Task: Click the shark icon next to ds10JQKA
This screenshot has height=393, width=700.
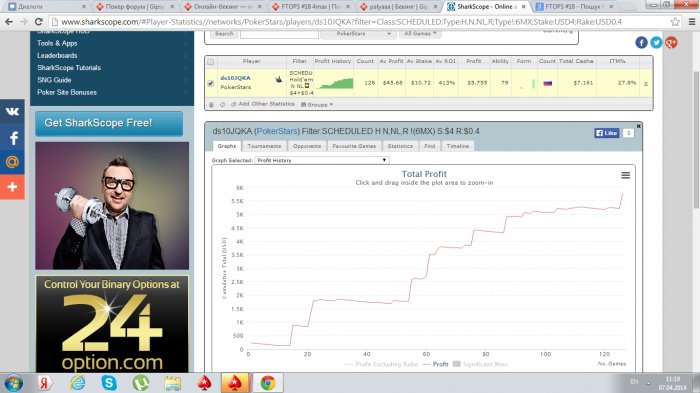Action: click(x=279, y=79)
